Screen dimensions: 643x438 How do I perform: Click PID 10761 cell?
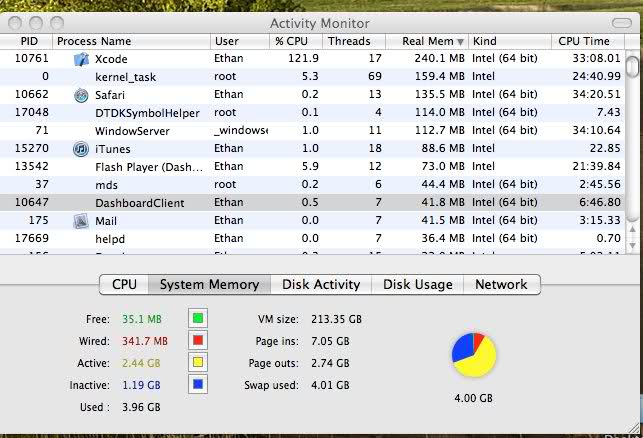tap(32, 58)
